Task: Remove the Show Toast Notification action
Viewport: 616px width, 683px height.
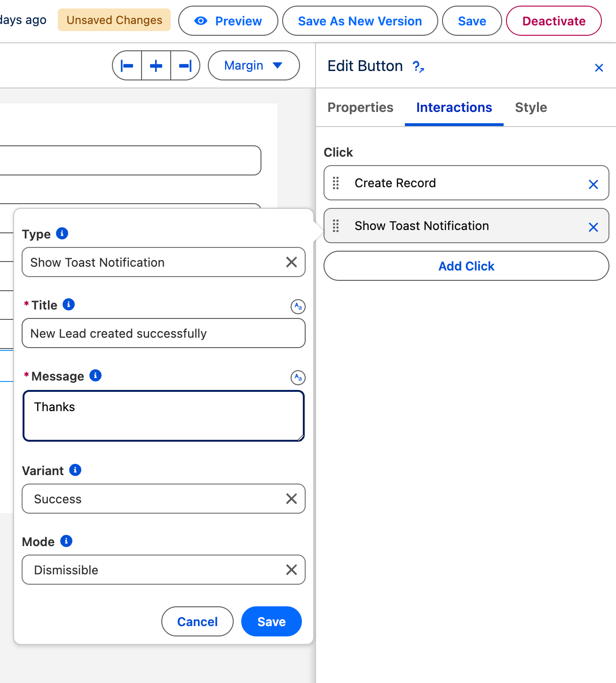Action: point(593,227)
